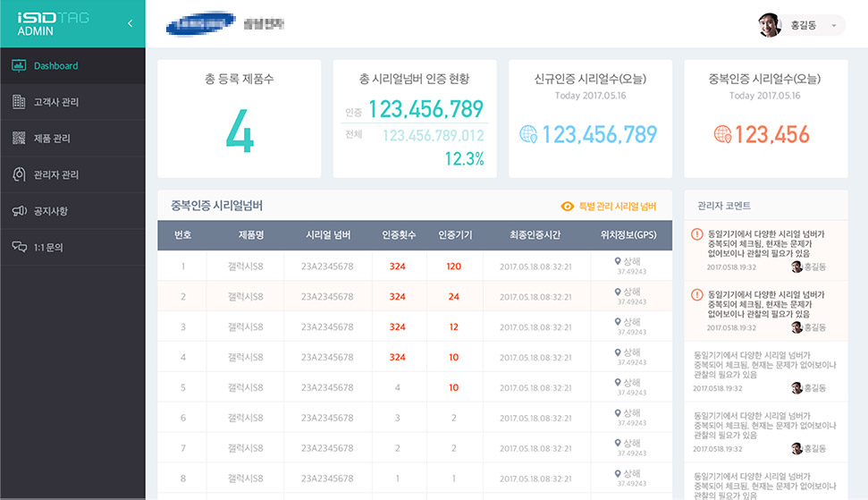Open the 고객사 관리 menu item
The image size is (868, 500).
click(x=56, y=102)
